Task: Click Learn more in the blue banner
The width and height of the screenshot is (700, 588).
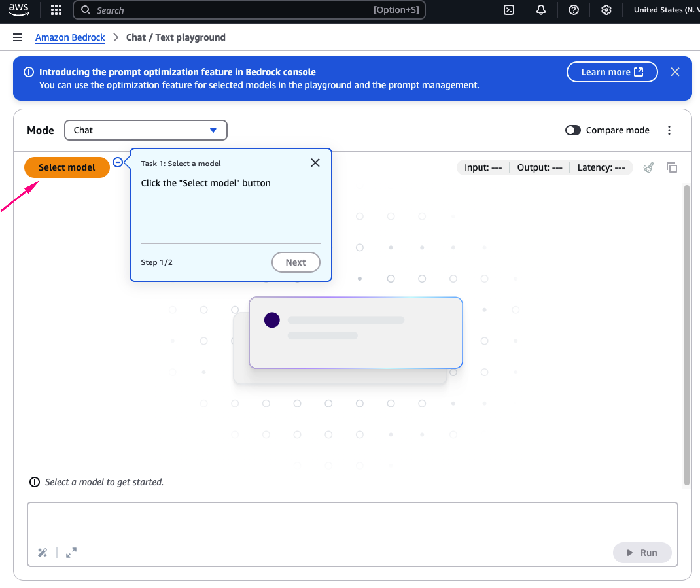Action: pyautogui.click(x=612, y=72)
